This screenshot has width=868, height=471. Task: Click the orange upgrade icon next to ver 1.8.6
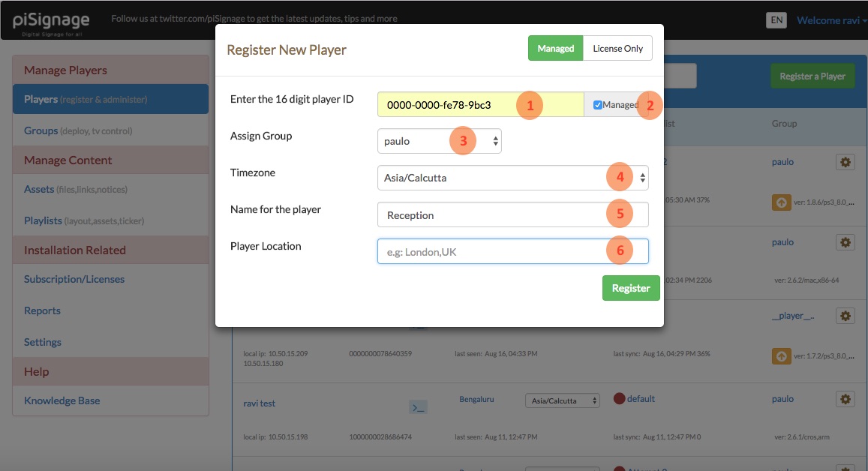point(782,202)
